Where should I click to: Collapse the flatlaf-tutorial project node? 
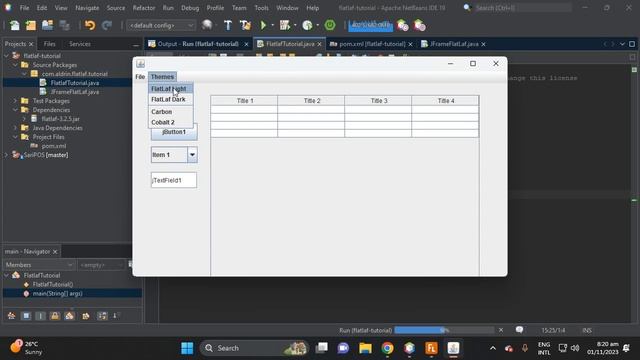[x=6, y=56]
